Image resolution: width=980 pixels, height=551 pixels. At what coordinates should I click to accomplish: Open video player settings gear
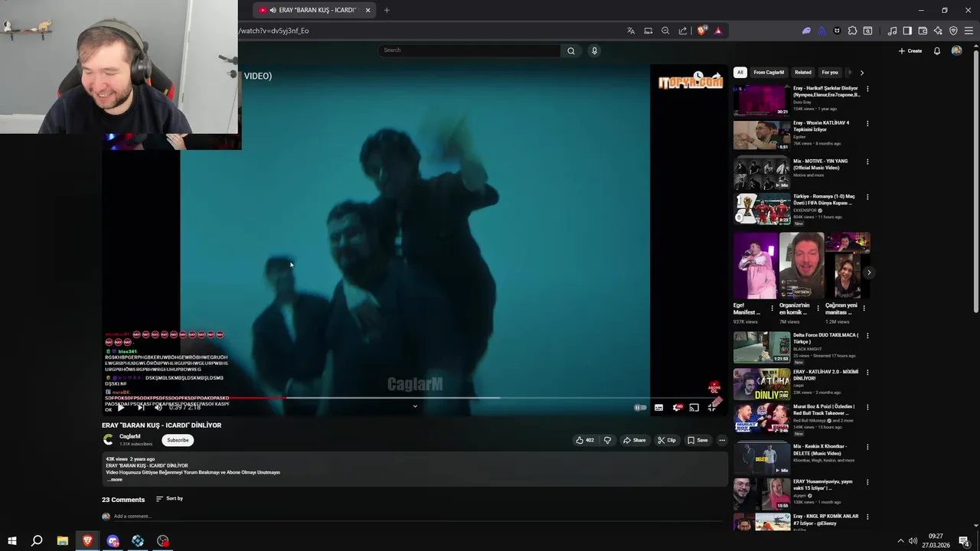pos(677,407)
